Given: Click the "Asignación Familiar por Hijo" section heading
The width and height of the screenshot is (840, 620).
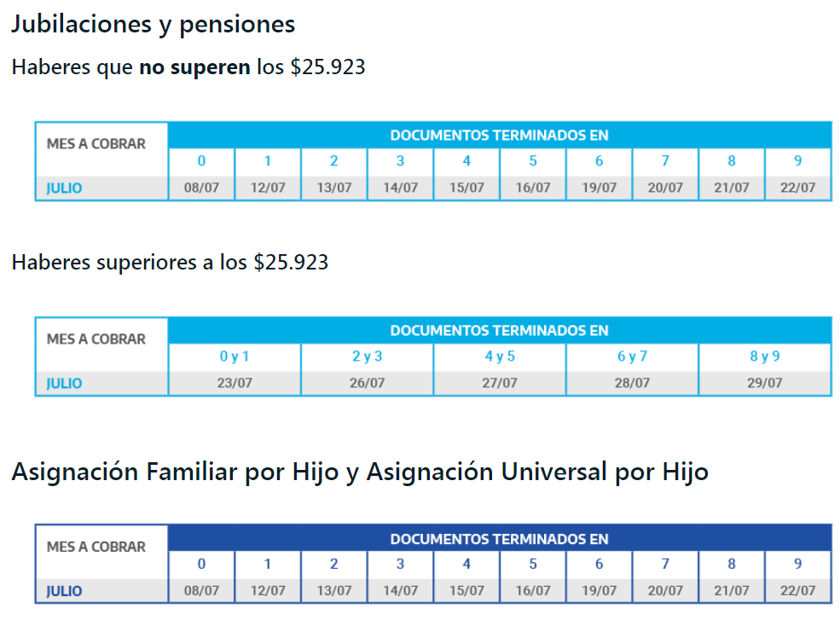Looking at the screenshot, I should (x=359, y=472).
